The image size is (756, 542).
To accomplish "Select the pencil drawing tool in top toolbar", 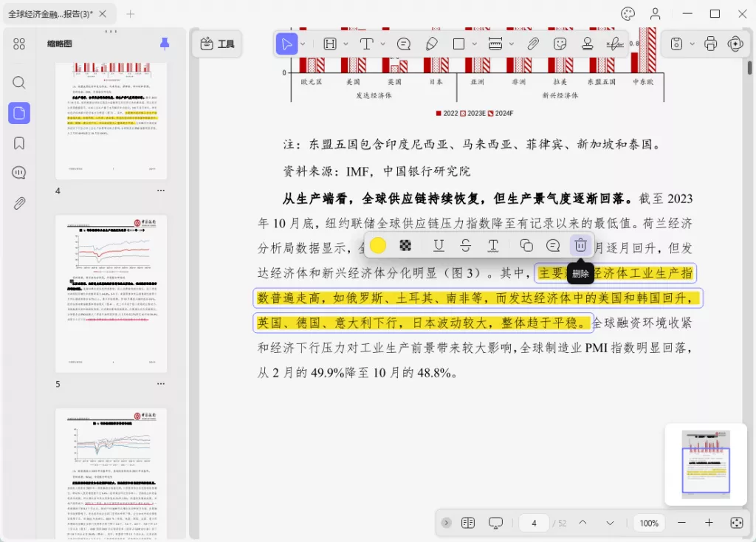I will point(432,44).
